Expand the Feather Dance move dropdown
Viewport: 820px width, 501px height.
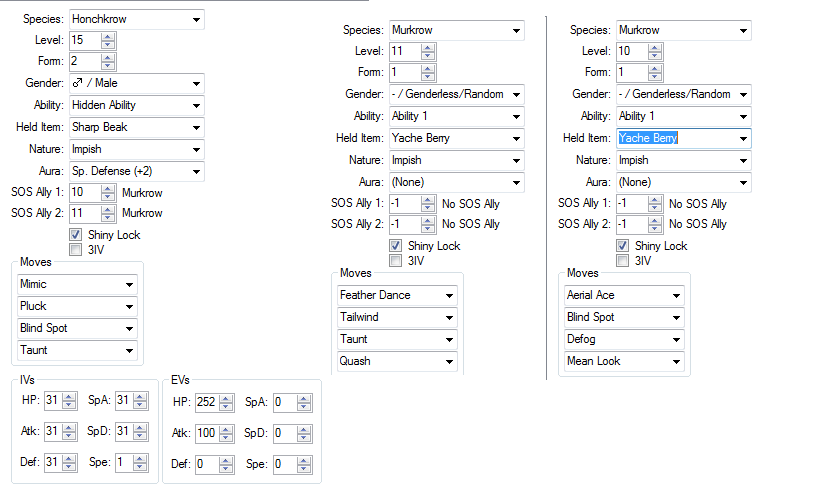[449, 295]
